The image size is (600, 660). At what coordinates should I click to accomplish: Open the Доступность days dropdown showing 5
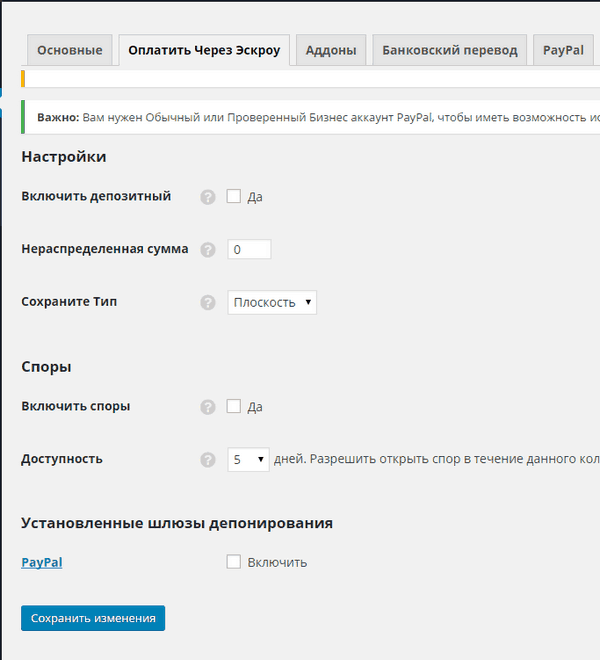(x=248, y=459)
